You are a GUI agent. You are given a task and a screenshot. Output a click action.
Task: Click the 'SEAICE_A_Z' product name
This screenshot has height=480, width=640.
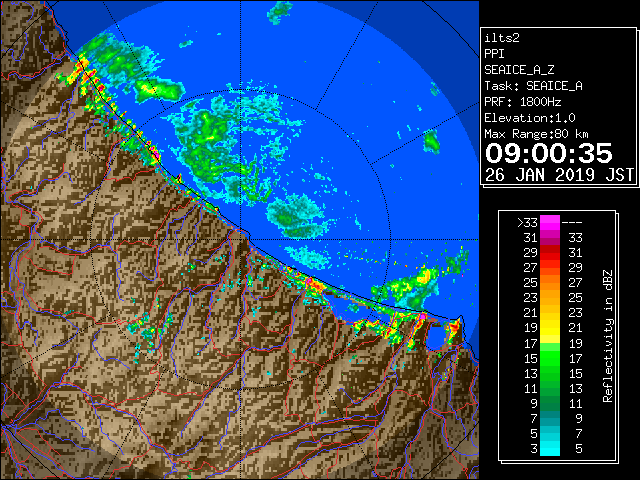pyautogui.click(x=519, y=70)
